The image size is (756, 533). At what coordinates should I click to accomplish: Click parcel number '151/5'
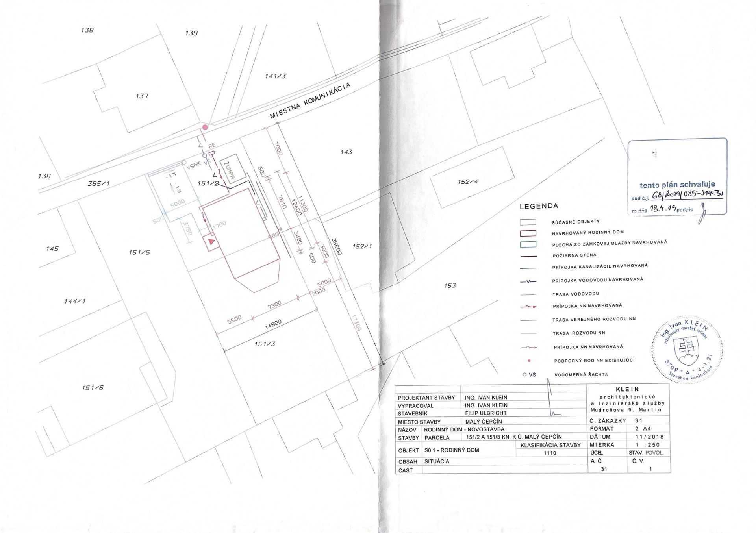139,252
